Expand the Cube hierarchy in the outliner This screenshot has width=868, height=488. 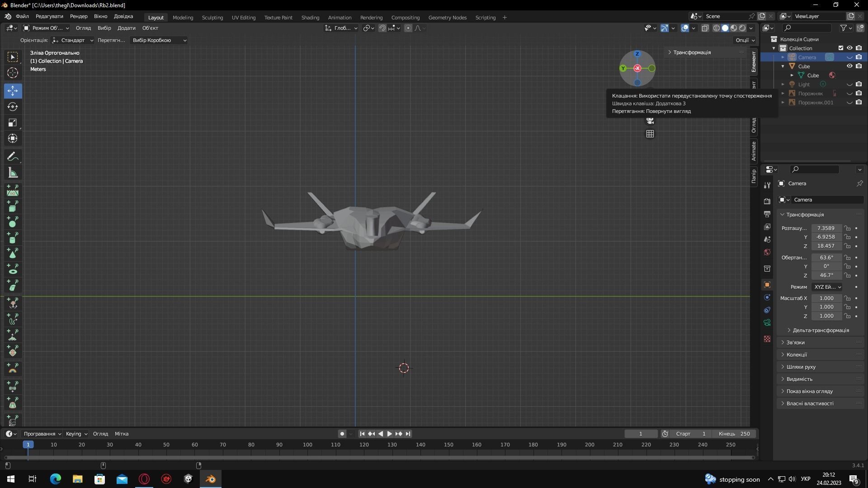[783, 66]
